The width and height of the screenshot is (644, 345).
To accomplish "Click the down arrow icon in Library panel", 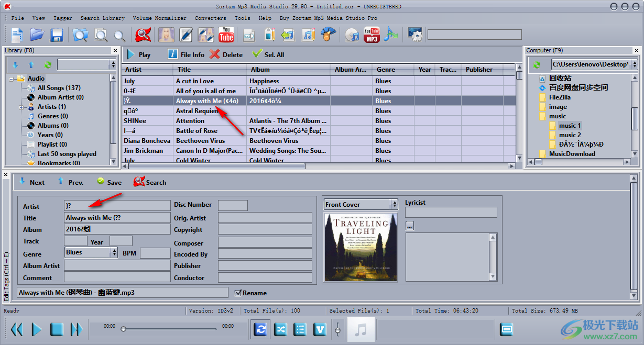I will [16, 65].
